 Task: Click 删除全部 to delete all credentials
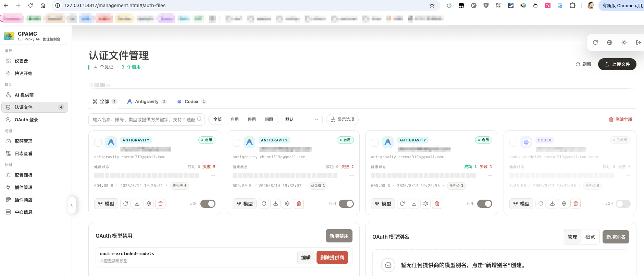620,120
